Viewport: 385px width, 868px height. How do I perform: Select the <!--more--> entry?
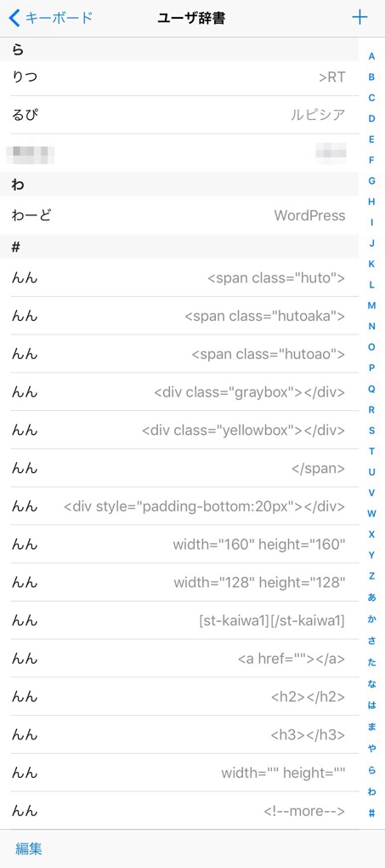(x=179, y=812)
